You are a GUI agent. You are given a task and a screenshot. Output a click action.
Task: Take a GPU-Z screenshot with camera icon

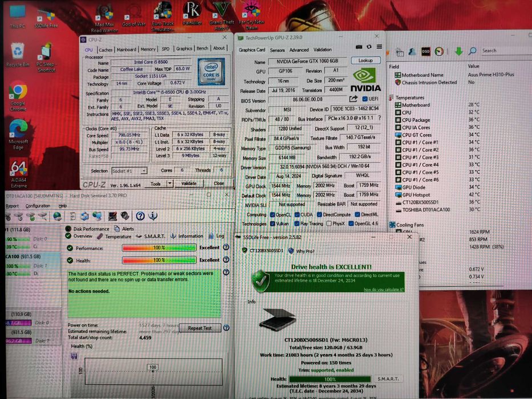click(x=359, y=47)
